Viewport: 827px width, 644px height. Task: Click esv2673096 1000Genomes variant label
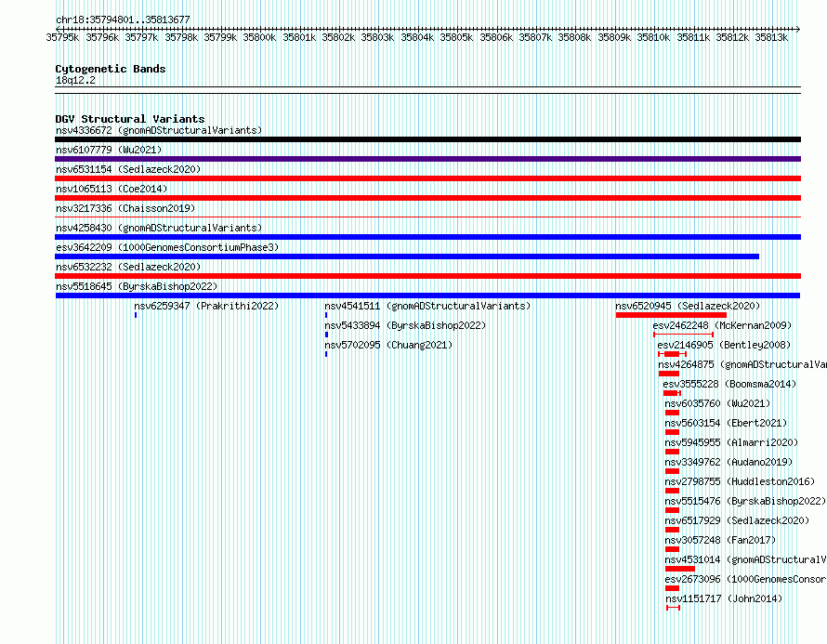746,579
